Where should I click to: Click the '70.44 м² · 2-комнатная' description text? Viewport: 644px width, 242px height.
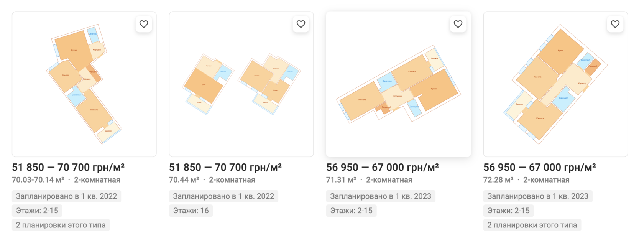tap(212, 180)
